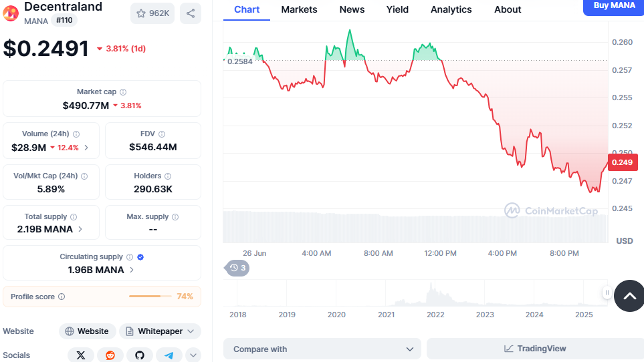Open the GitHub social link

pyautogui.click(x=140, y=355)
